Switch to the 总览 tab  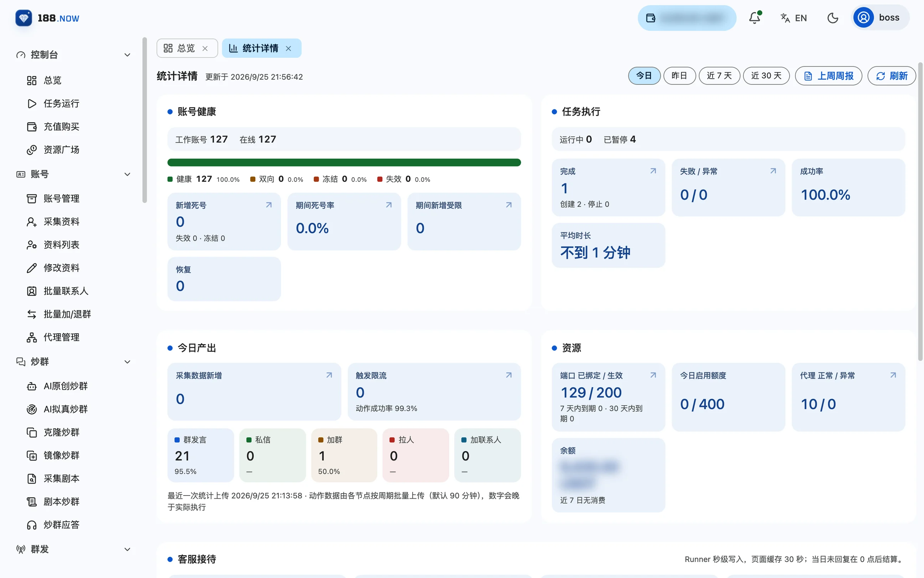click(187, 48)
